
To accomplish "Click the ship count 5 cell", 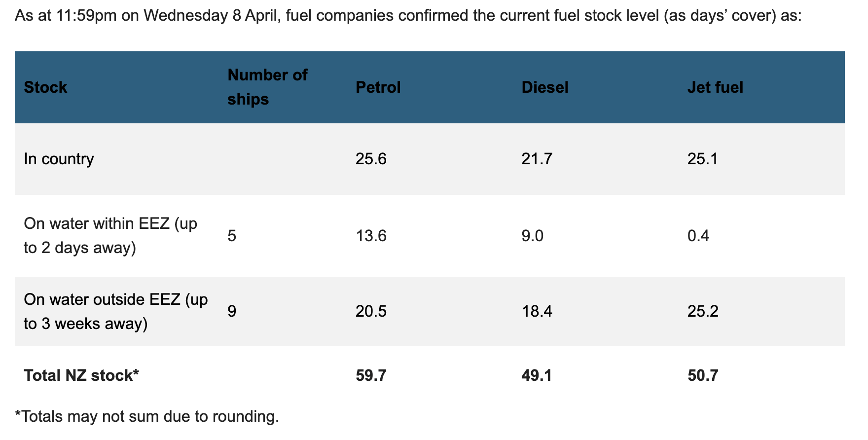I will click(x=232, y=236).
